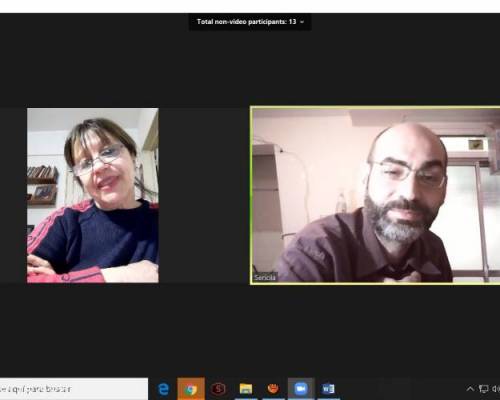Open the orange browser icon beside File Explorer

273,389
